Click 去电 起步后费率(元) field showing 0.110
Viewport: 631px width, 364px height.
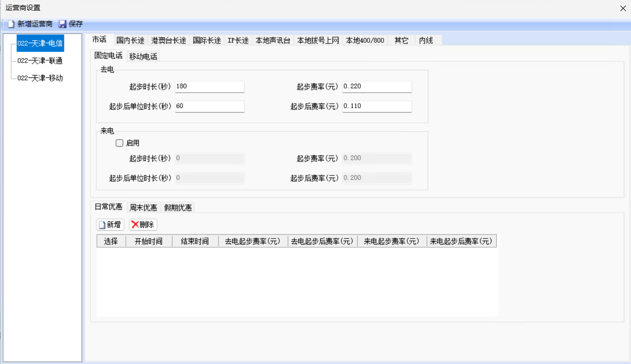point(377,106)
